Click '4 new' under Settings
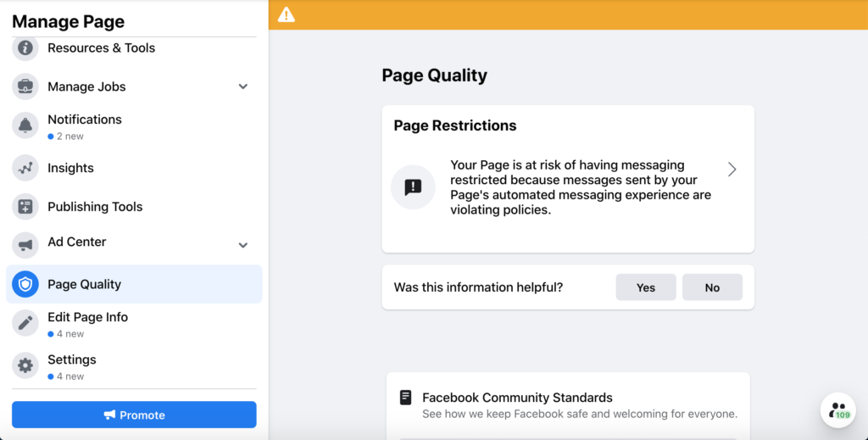 coord(66,376)
